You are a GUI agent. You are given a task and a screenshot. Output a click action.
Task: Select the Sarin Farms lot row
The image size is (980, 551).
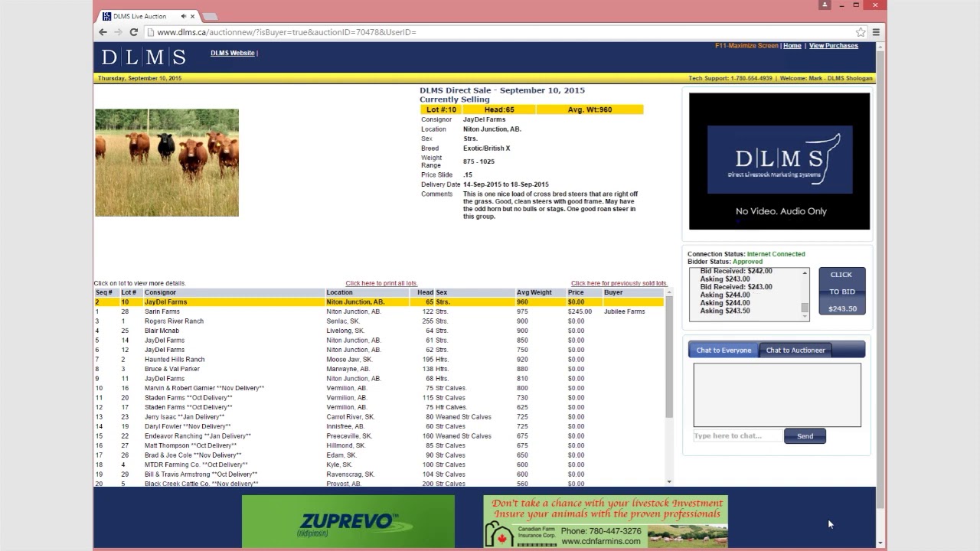tap(379, 311)
